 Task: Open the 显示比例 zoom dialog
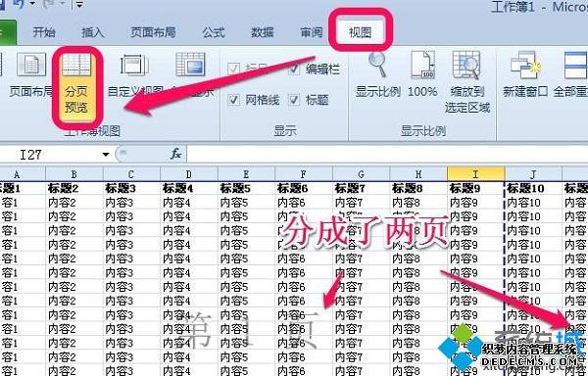tap(378, 74)
